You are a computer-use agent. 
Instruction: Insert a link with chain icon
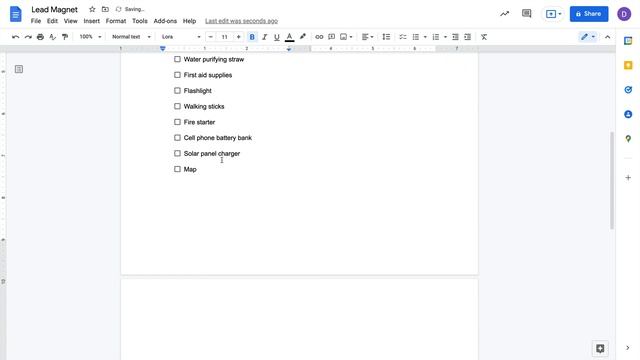tap(319, 37)
